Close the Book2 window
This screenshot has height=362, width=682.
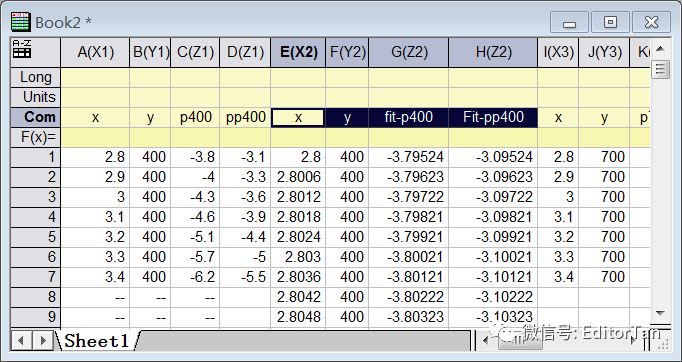(x=651, y=22)
